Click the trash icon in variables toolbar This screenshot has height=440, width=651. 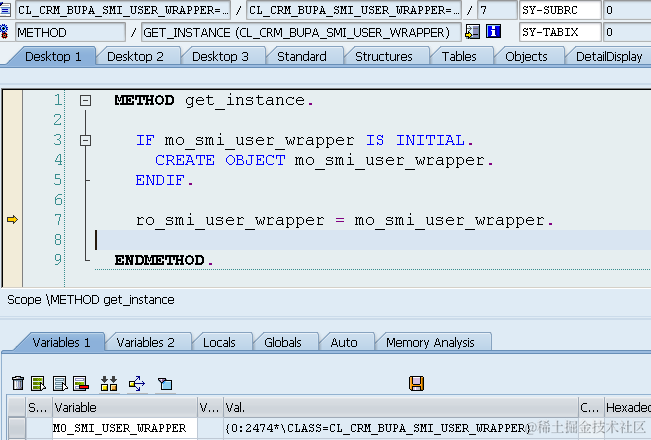tap(18, 383)
